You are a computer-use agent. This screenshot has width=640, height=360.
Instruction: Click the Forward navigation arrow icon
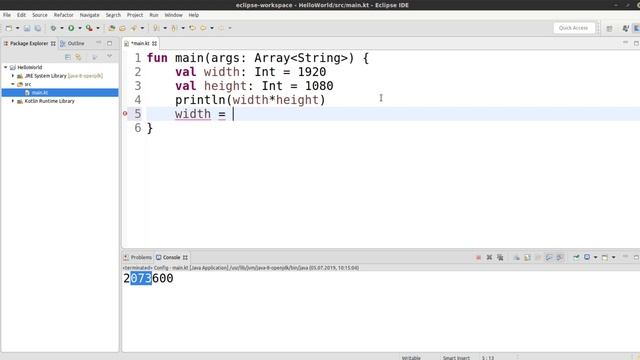coord(221,28)
